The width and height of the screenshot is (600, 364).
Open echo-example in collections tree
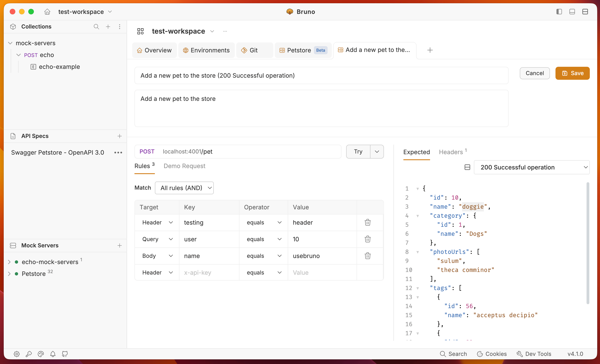tap(59, 67)
